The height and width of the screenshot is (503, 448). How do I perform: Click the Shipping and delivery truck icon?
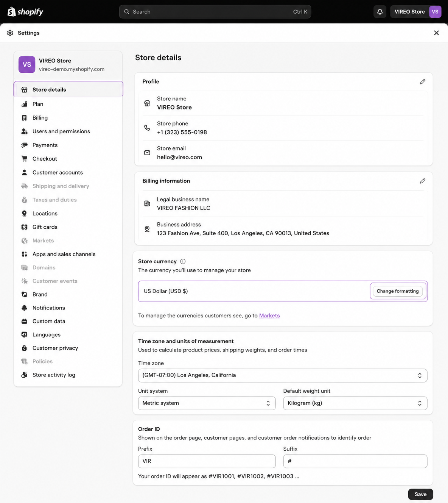tap(24, 186)
